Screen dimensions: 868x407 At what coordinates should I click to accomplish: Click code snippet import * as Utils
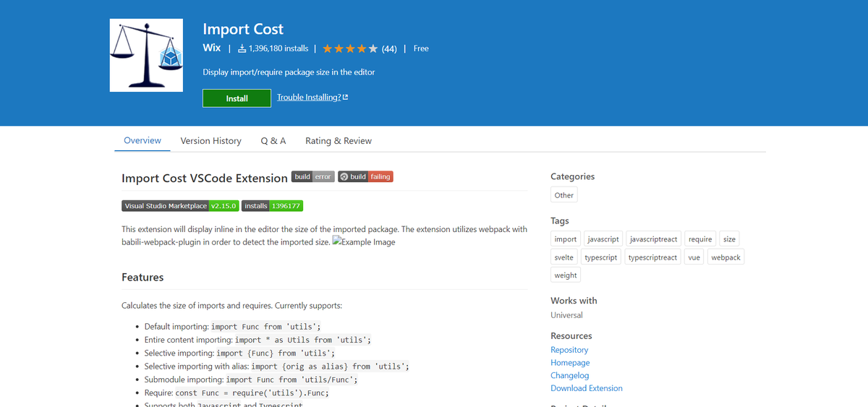tap(303, 340)
